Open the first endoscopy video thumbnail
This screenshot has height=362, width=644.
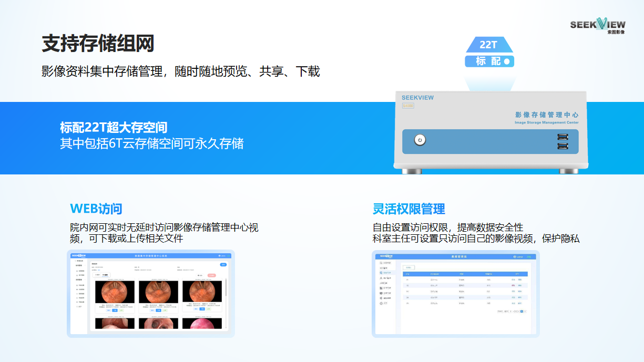pos(115,292)
